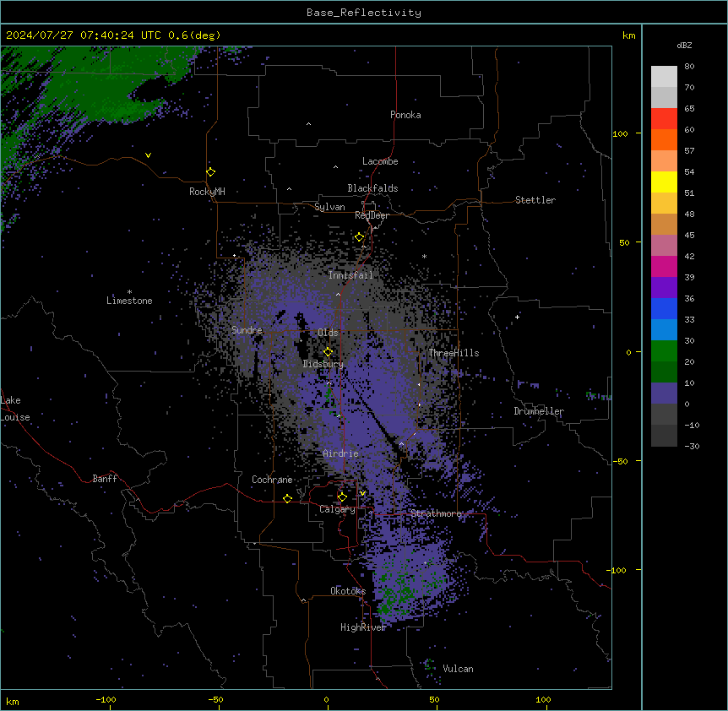This screenshot has width=728, height=711.
Task: Select the white caret marker southwest of Ponoka
Action: 309,124
